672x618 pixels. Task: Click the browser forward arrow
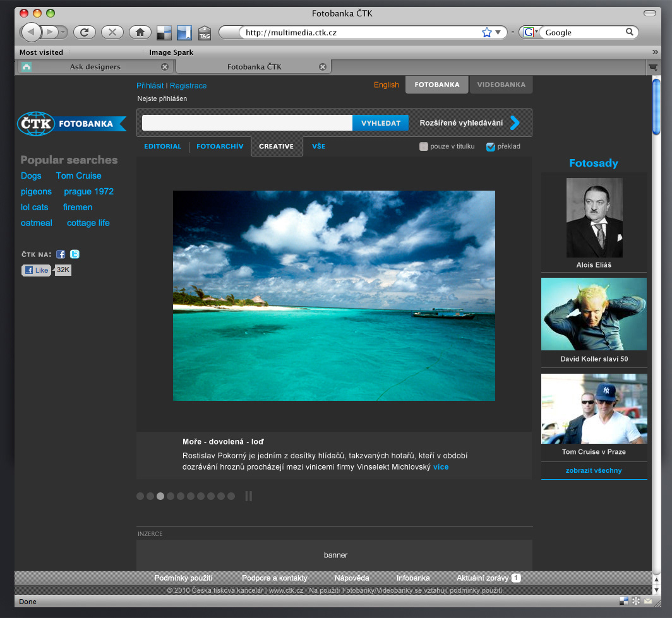(50, 32)
